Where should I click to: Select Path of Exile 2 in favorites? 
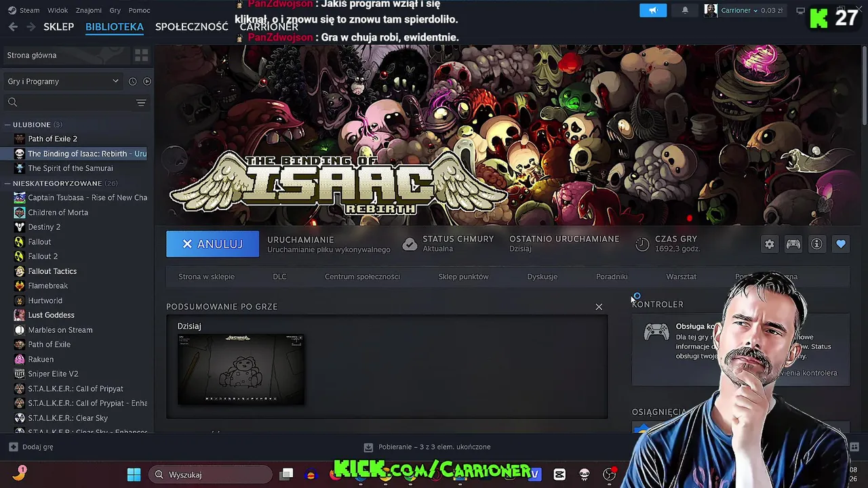[x=52, y=139]
